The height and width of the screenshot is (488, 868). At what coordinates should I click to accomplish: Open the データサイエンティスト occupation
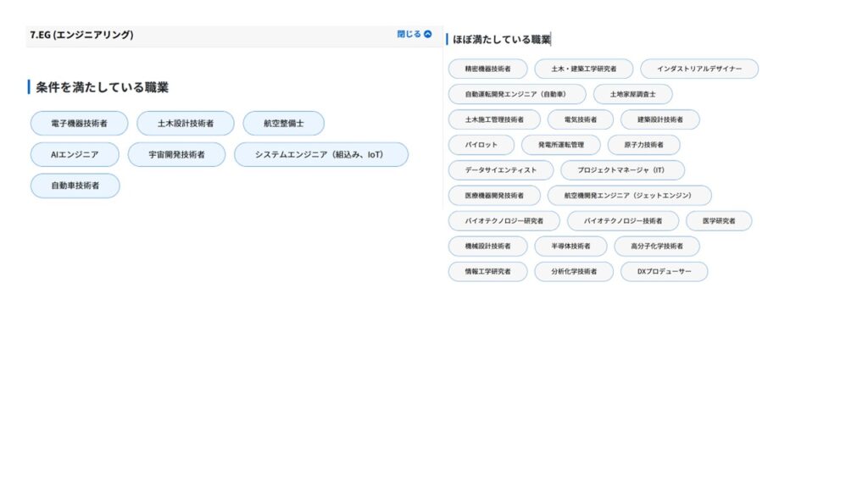(500, 170)
